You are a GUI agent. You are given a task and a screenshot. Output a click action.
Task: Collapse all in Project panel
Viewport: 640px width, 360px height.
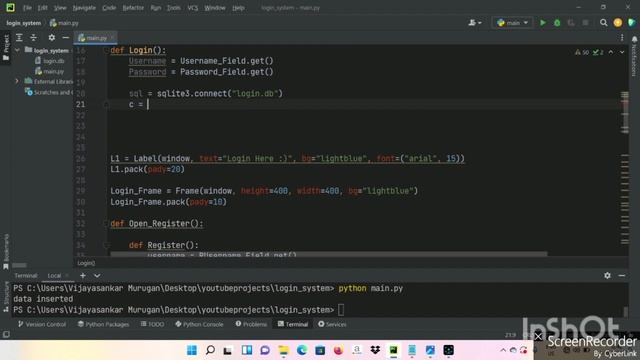pyautogui.click(x=33, y=38)
